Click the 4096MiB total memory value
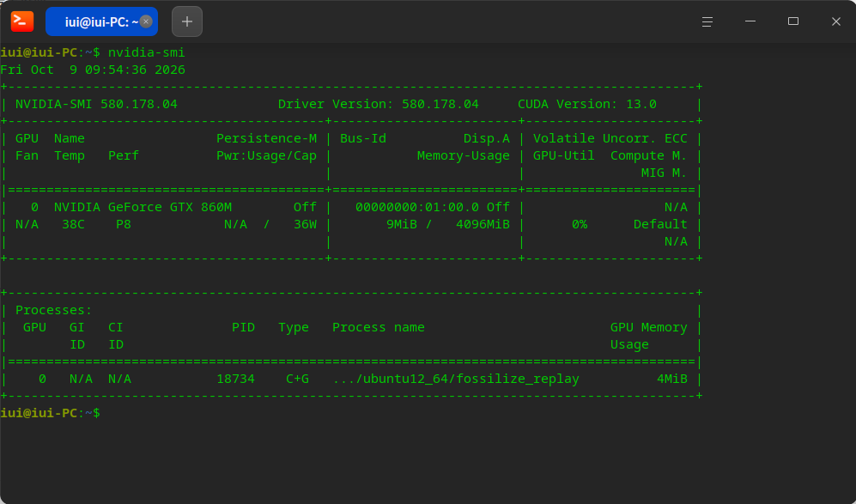This screenshot has width=856, height=504. click(x=483, y=224)
